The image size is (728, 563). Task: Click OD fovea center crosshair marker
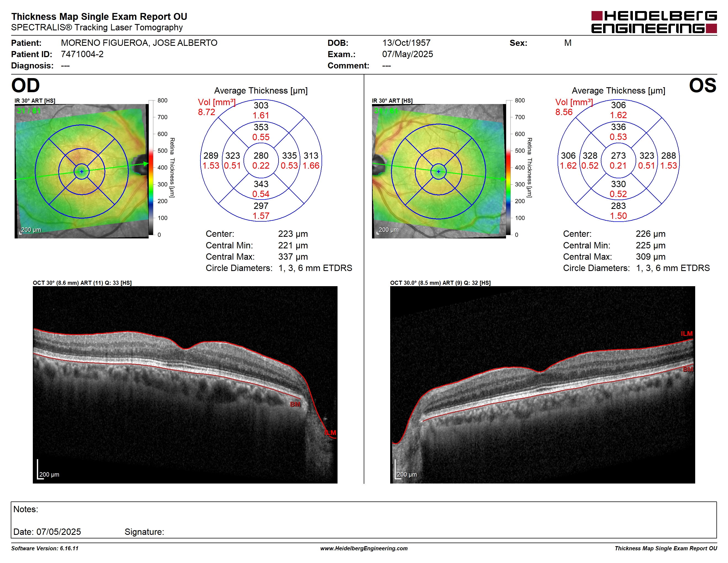point(82,171)
